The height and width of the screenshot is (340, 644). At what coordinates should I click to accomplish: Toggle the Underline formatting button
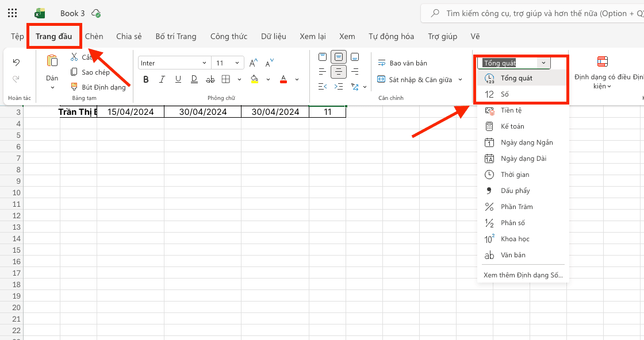coord(178,79)
